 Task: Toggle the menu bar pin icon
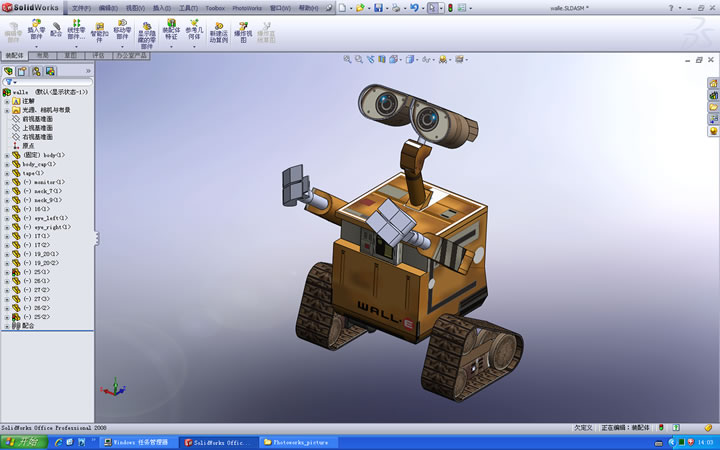(329, 8)
